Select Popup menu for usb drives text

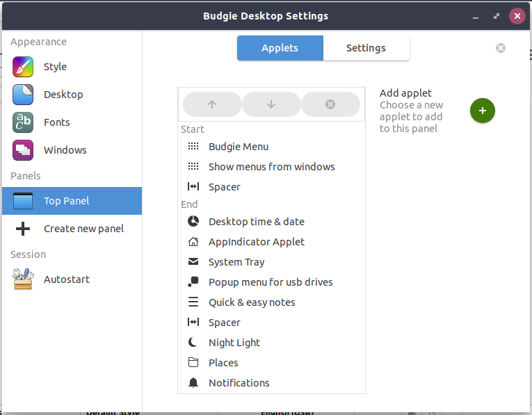[271, 282]
